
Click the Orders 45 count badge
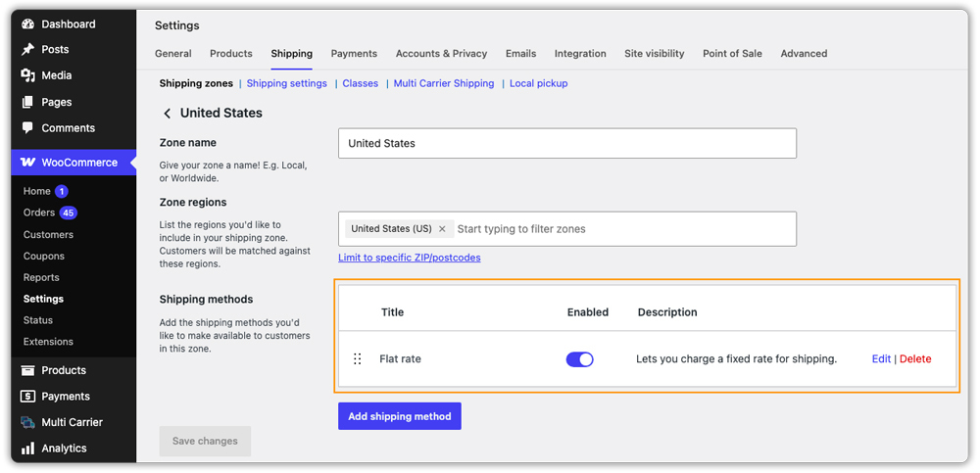coord(69,213)
